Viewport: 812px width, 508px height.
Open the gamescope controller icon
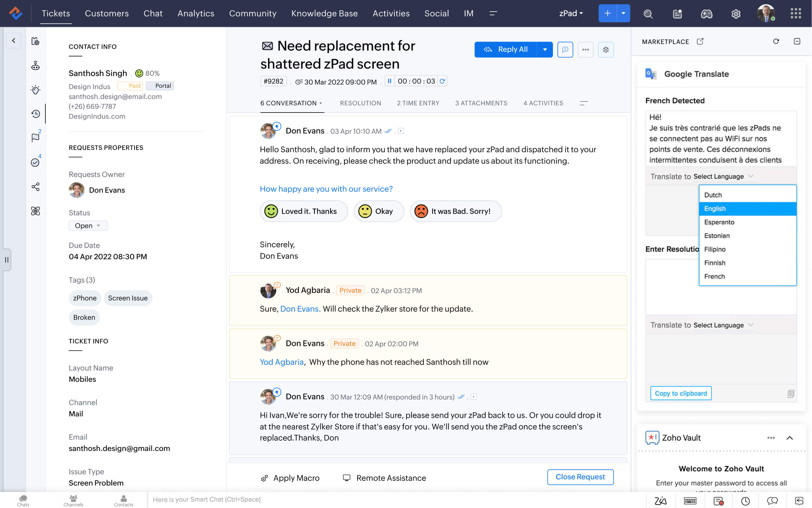(x=706, y=14)
